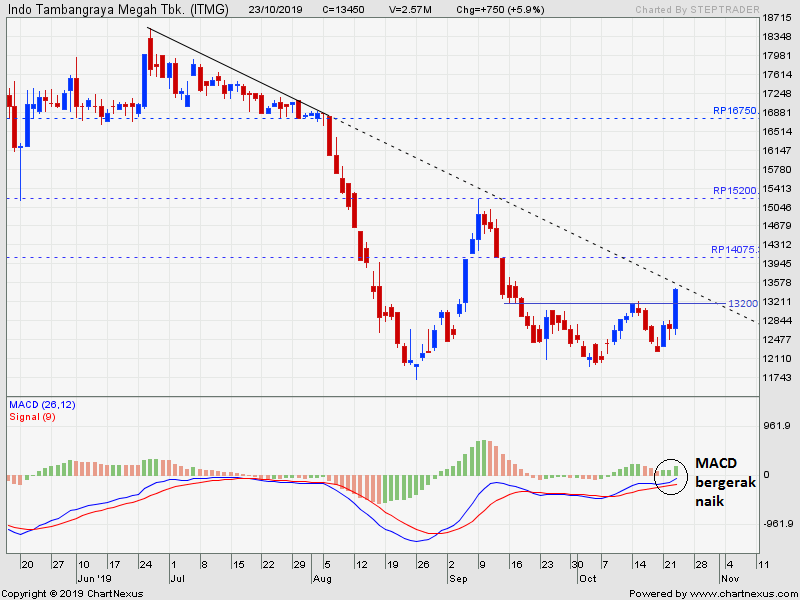Click the red Signal (9) label
800x600 pixels.
(x=32, y=416)
